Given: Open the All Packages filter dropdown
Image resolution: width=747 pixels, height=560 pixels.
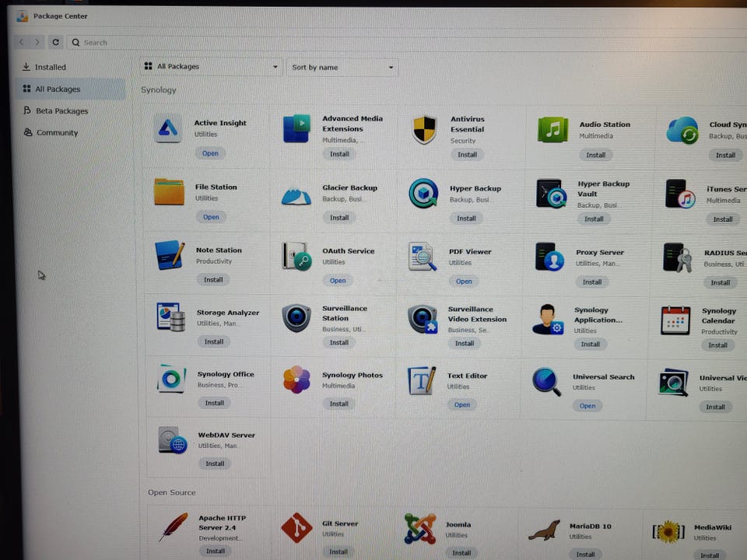Looking at the screenshot, I should (211, 67).
